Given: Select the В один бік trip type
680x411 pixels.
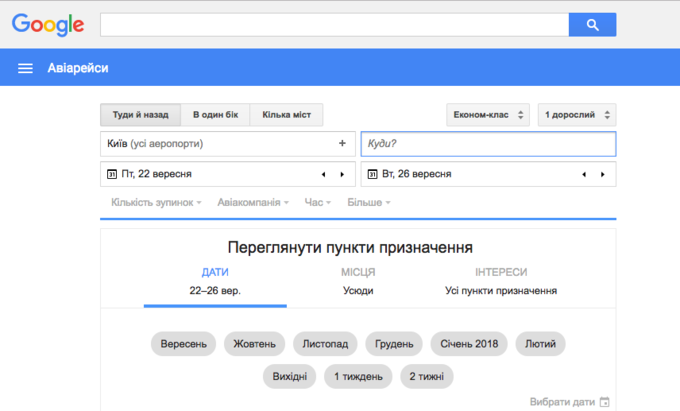Looking at the screenshot, I should click(216, 115).
